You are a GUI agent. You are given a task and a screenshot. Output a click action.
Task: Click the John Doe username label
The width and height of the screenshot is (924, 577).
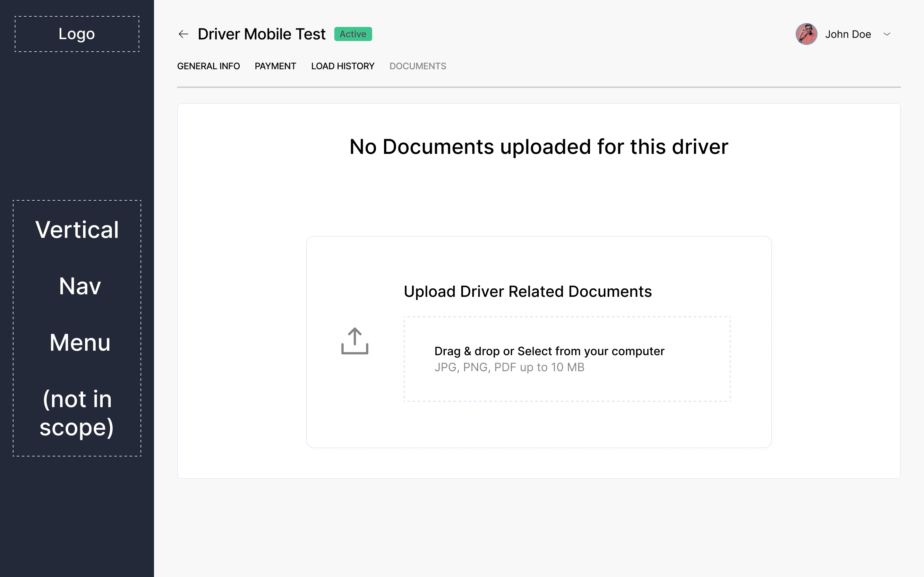[x=848, y=34]
